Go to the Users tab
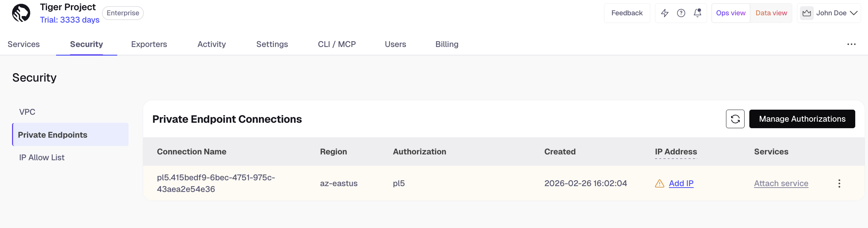This screenshot has height=228, width=868. click(395, 44)
